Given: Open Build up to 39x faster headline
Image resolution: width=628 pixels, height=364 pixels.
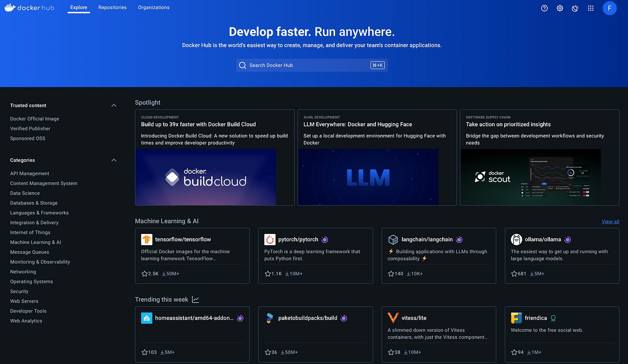Looking at the screenshot, I should coord(198,125).
